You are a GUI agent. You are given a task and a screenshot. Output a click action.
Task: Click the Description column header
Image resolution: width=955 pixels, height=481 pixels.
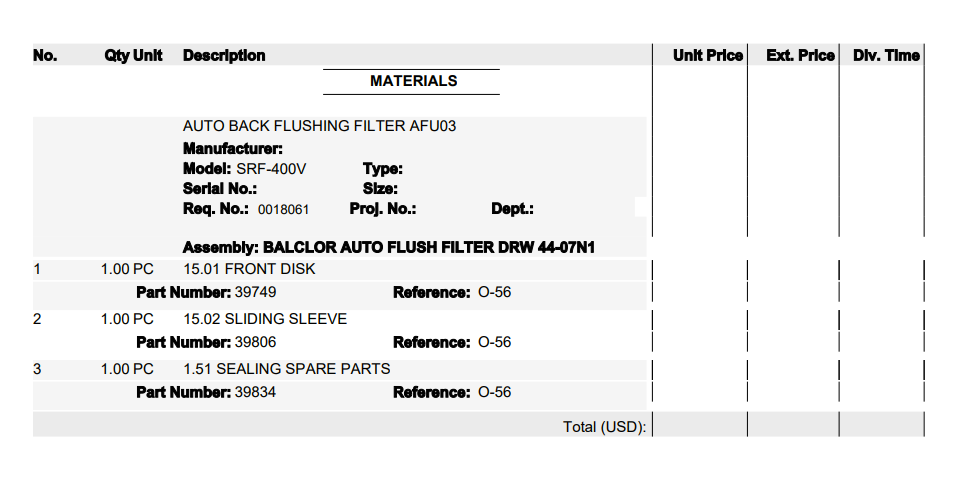(x=224, y=55)
